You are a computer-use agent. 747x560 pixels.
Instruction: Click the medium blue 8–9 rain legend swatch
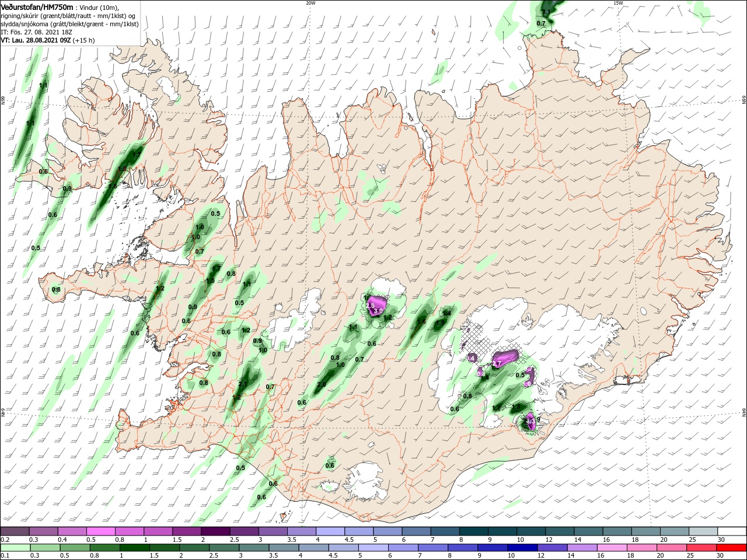coord(464,548)
